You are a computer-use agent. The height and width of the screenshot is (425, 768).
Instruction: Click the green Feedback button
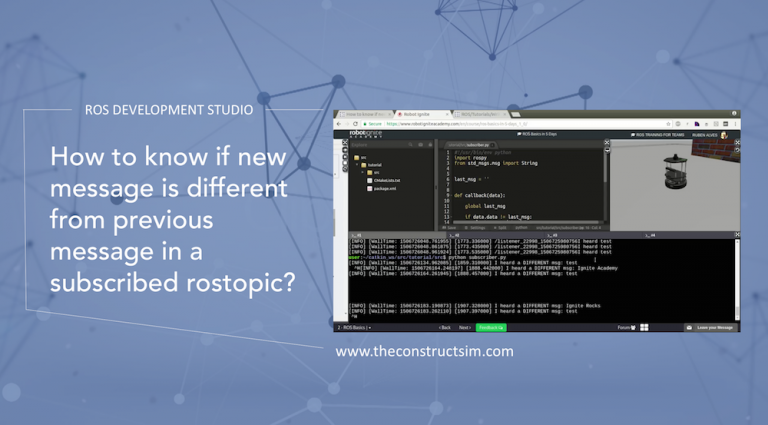pyautogui.click(x=491, y=328)
